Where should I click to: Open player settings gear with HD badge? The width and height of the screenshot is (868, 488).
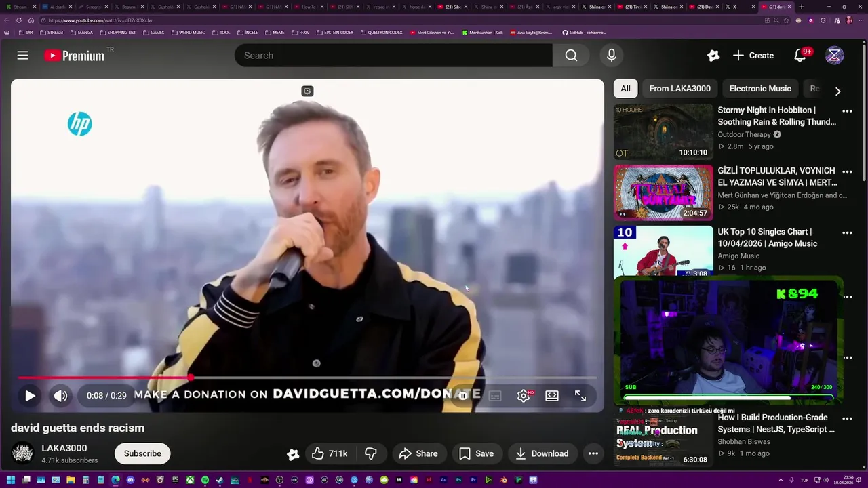click(x=524, y=396)
